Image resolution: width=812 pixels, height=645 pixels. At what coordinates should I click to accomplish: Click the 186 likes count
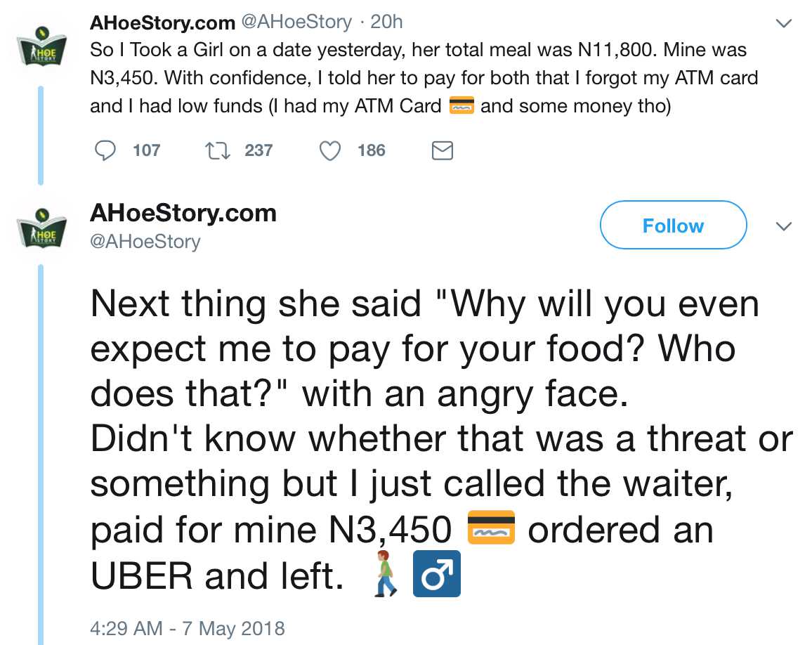371,150
